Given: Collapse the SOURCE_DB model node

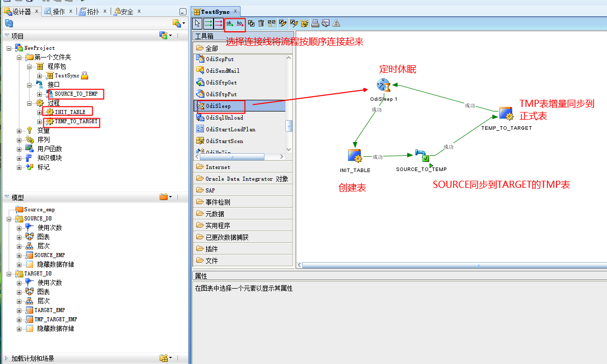Looking at the screenshot, I should (9, 219).
